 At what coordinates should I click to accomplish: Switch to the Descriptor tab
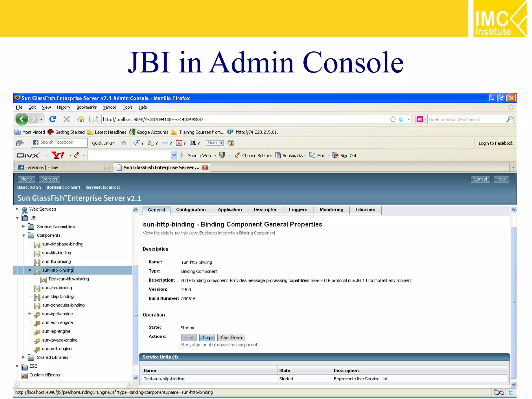[265, 210]
